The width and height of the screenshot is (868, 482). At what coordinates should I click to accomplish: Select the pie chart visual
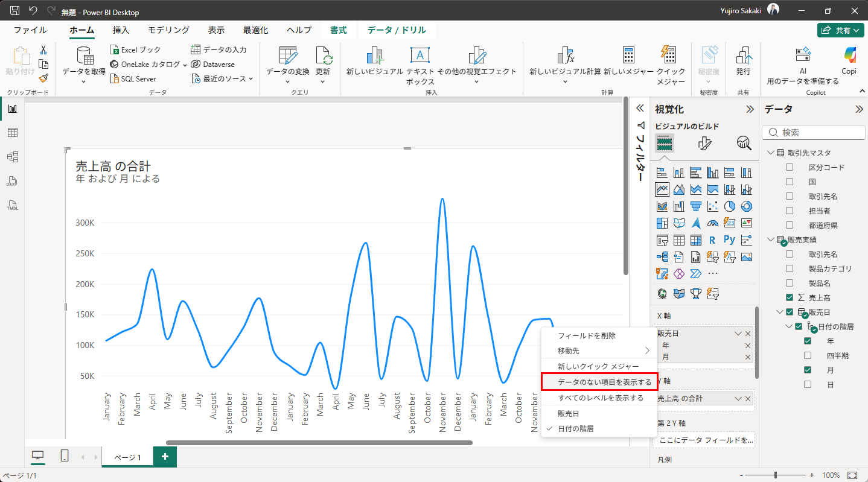[x=729, y=206]
